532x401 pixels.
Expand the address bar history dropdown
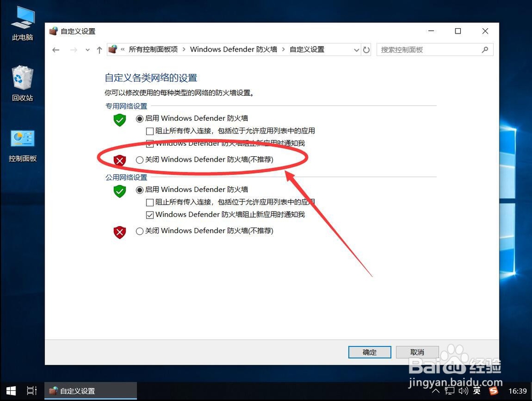[x=356, y=50]
